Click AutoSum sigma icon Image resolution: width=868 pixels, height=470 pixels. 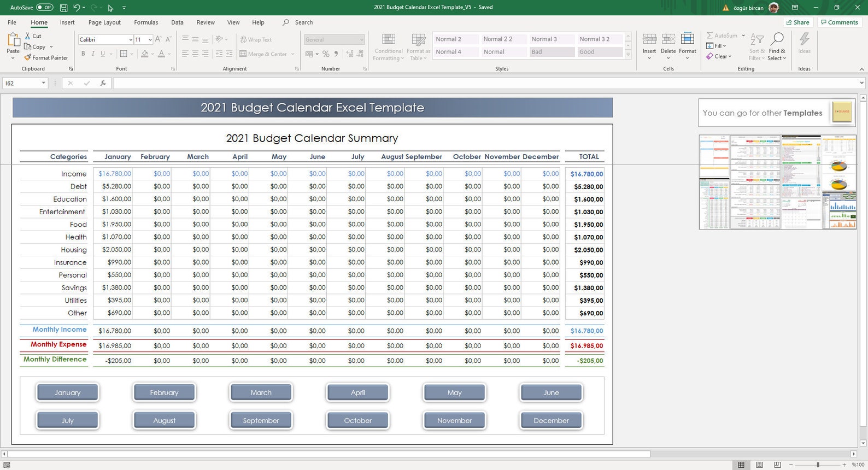[709, 36]
